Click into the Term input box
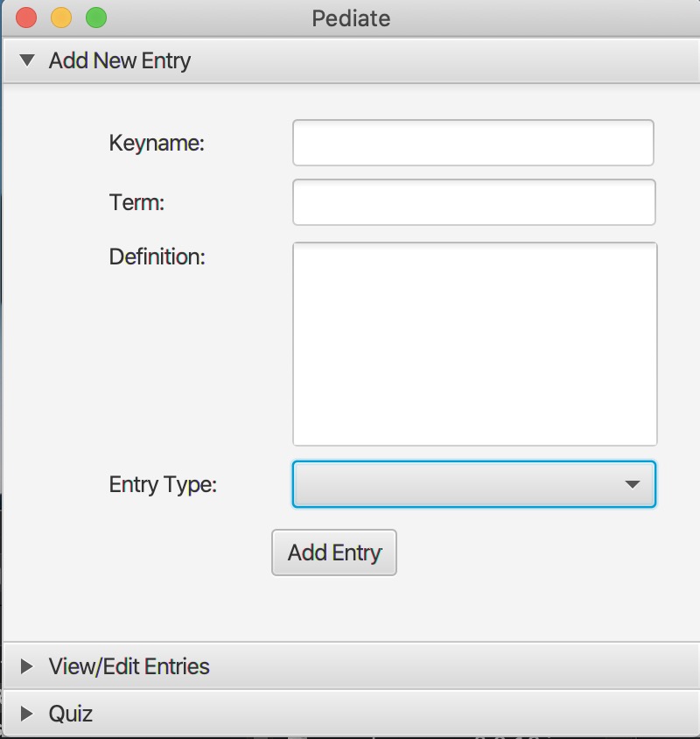The width and height of the screenshot is (700, 739). 472,202
